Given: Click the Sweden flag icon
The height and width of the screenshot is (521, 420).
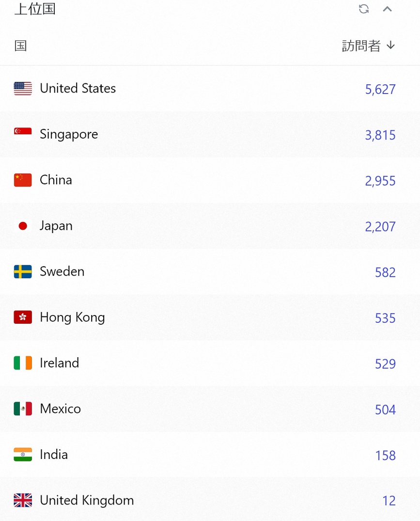Looking at the screenshot, I should [x=23, y=271].
